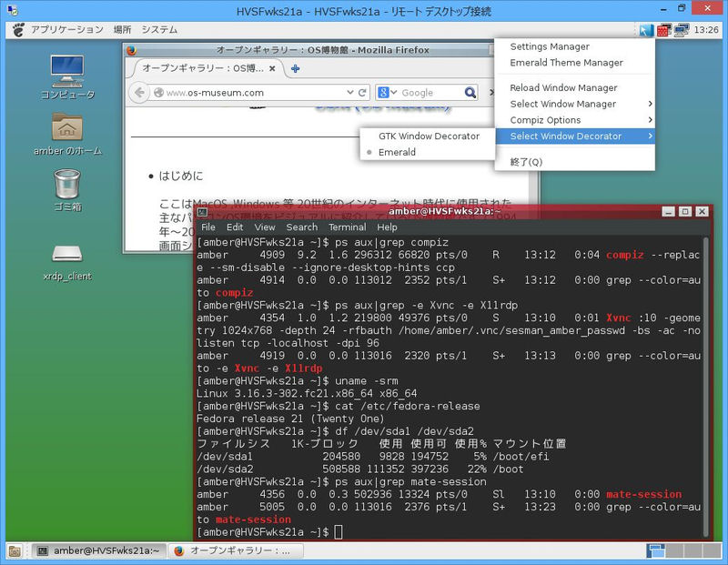Switch to second workspace in switcher
The image size is (728, 565).
click(x=675, y=550)
